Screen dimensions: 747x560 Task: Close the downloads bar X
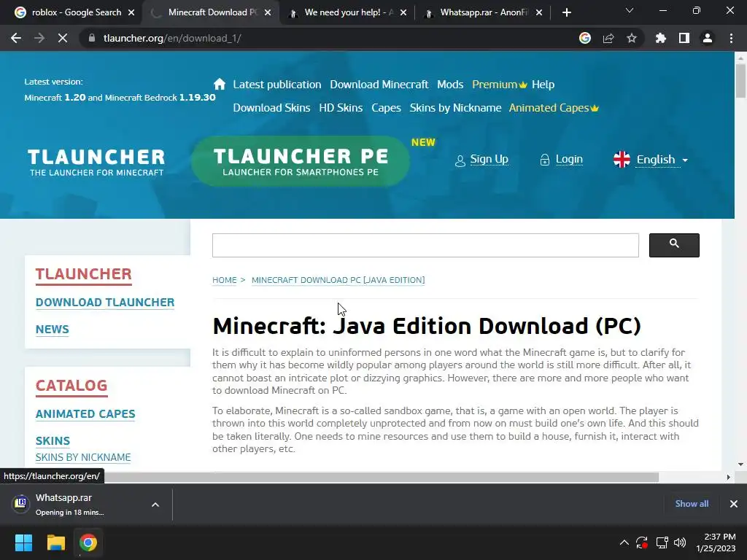click(x=734, y=504)
